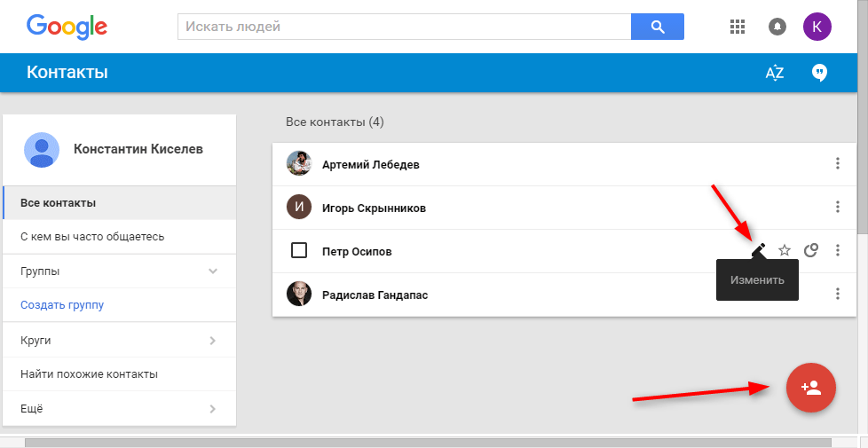The image size is (868, 448).
Task: Click the pencil icon to edit Петр Осипов
Action: (x=758, y=251)
